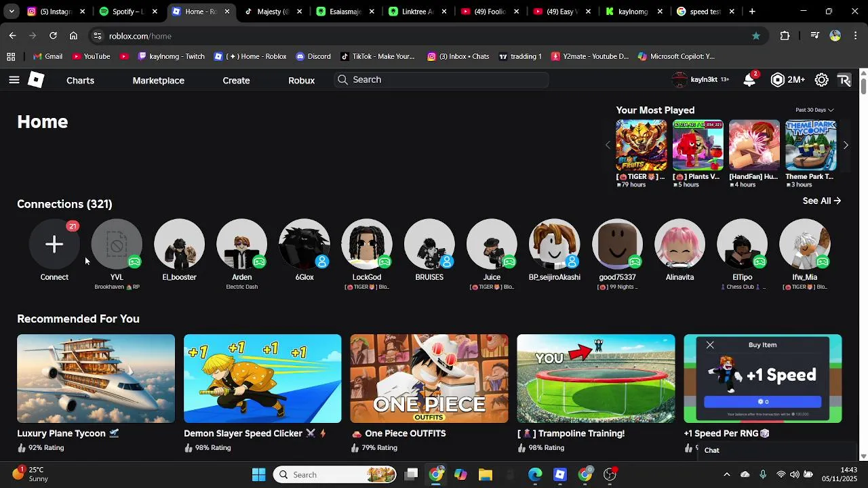The image size is (868, 488).
Task: Open the Roblox hamburger menu
Action: (14, 80)
